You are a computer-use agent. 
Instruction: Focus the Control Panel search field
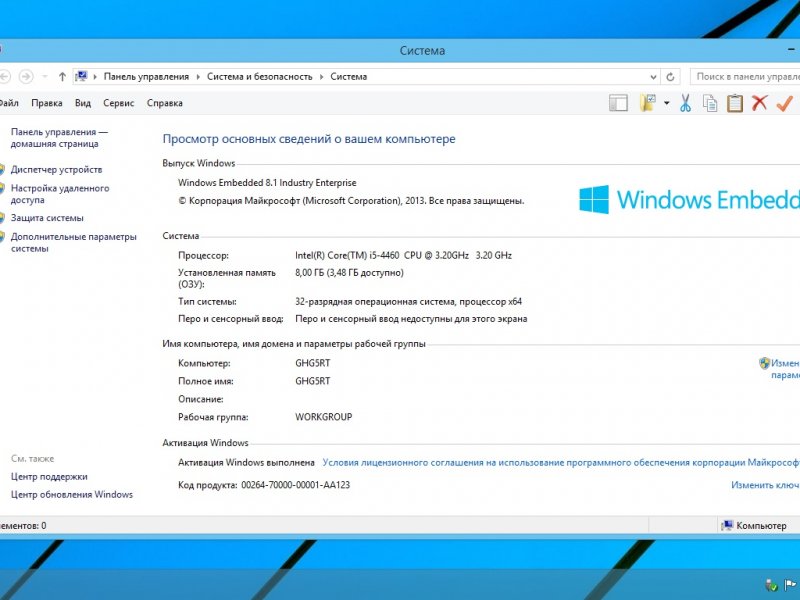pyautogui.click(x=746, y=77)
